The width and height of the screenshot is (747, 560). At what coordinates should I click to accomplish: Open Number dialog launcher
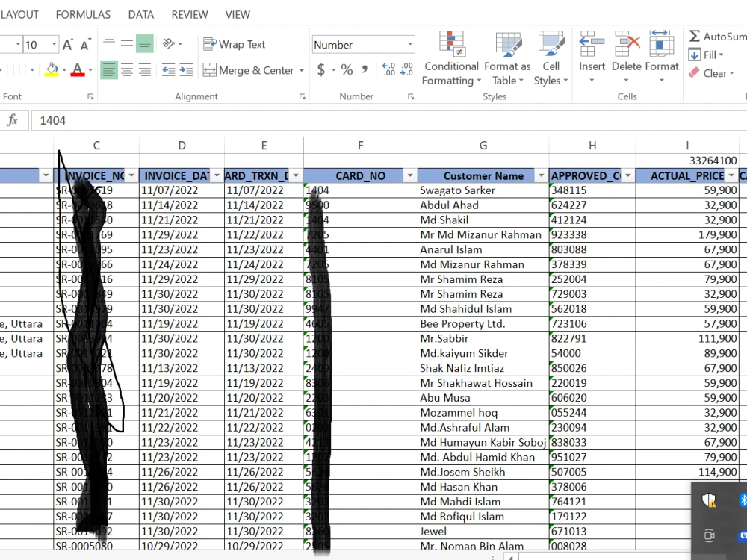[411, 96]
